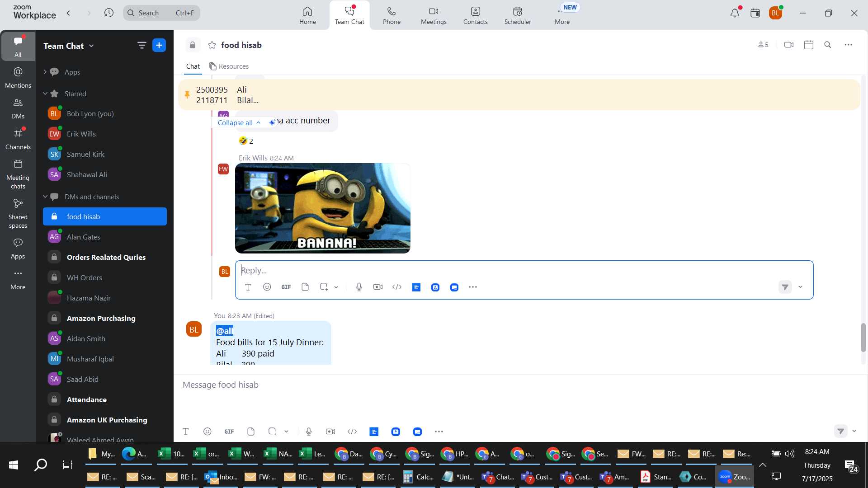Open the Scheduler tab
868x488 pixels.
click(518, 15)
